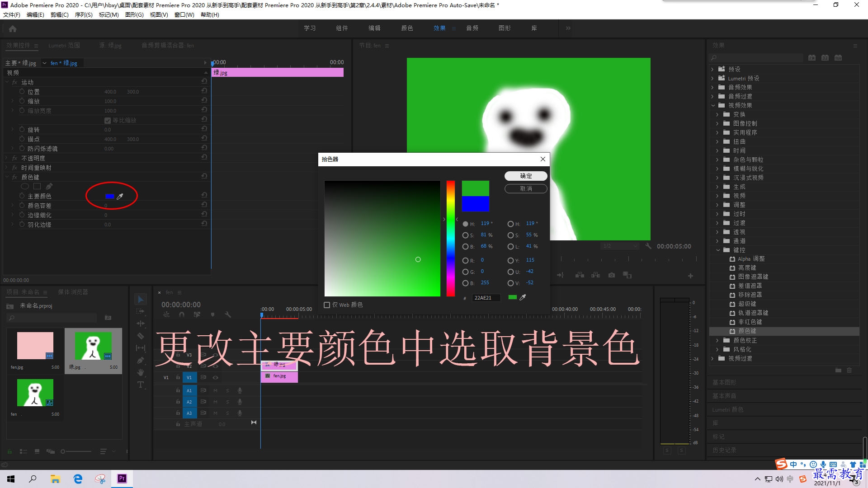Open the 1/2 playback resolution dropdown
Screen dimensions: 868x488
click(620, 246)
